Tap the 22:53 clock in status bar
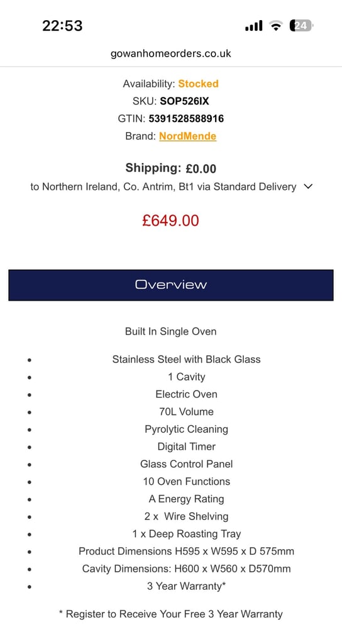Viewport: 342px width, 644px height. (x=62, y=26)
